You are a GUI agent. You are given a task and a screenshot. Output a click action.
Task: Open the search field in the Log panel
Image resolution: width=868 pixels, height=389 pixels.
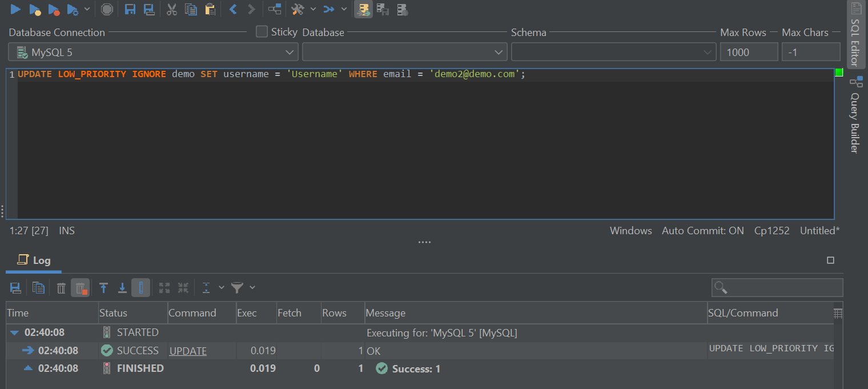coord(777,287)
